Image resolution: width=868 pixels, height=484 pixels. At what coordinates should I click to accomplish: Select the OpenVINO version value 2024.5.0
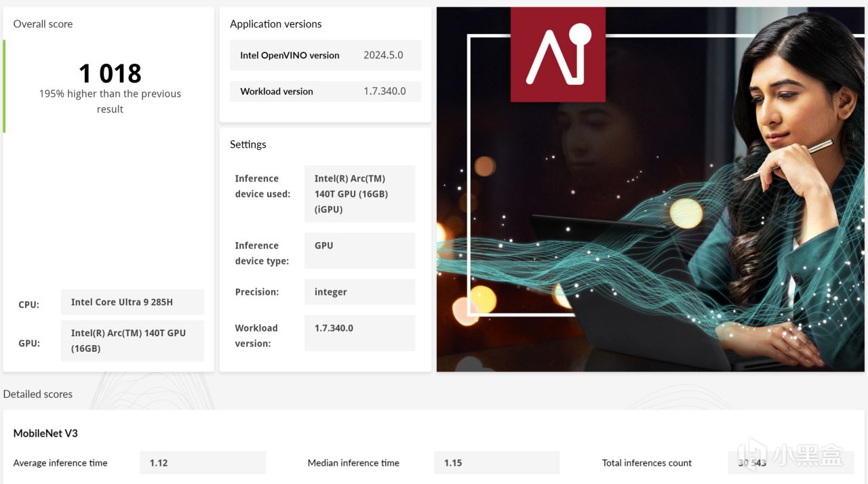click(383, 56)
